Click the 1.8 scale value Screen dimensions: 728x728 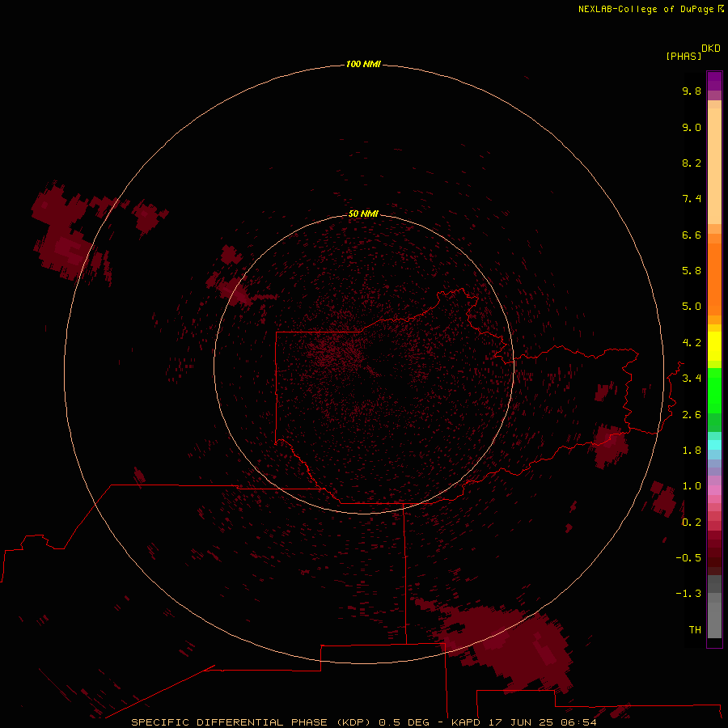[x=692, y=451]
